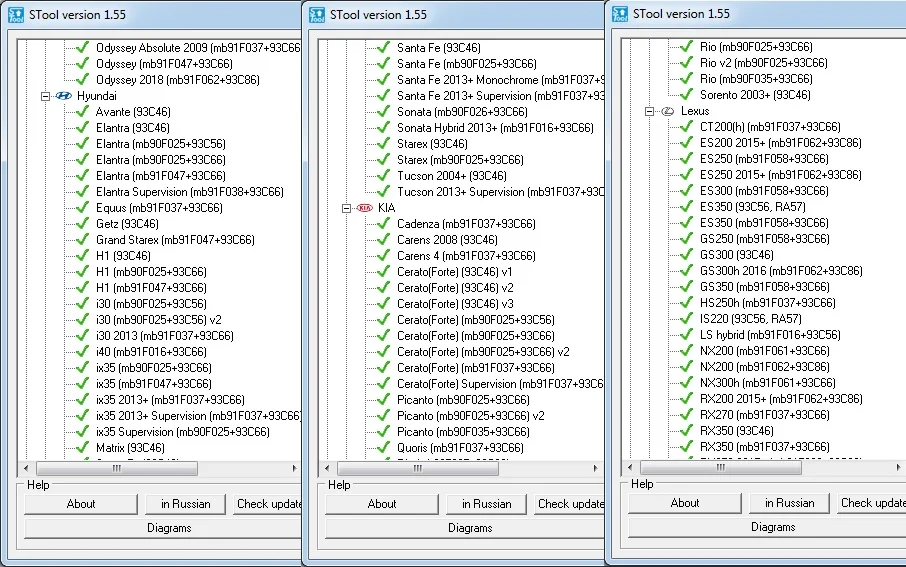Select ES350 (93C56, RA57) entry
Image resolution: width=906 pixels, height=567 pixels.
753,206
